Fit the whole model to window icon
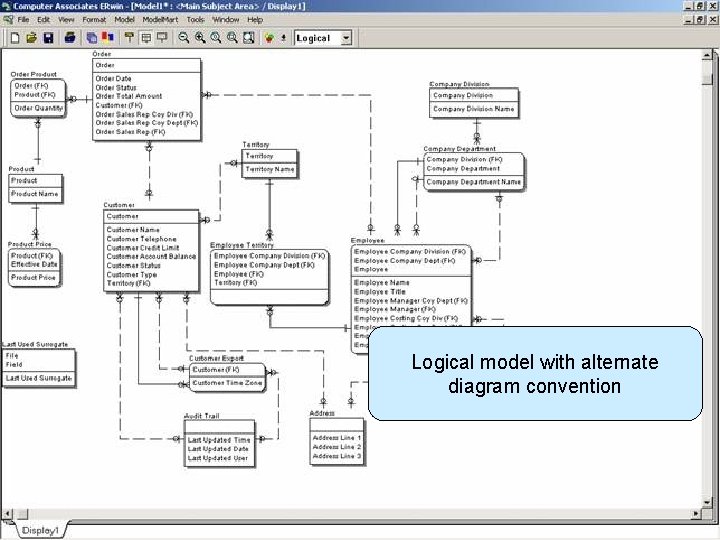720x540 pixels. coord(248,38)
